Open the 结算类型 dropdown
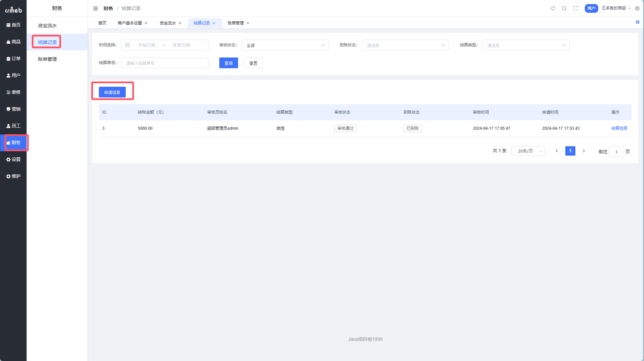This screenshot has height=361, width=644. (x=526, y=45)
